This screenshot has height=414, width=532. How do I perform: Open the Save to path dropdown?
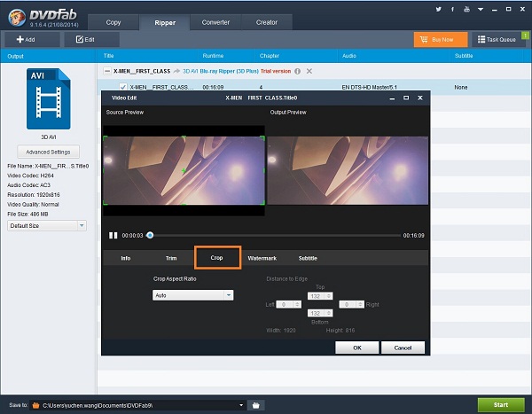pos(241,405)
